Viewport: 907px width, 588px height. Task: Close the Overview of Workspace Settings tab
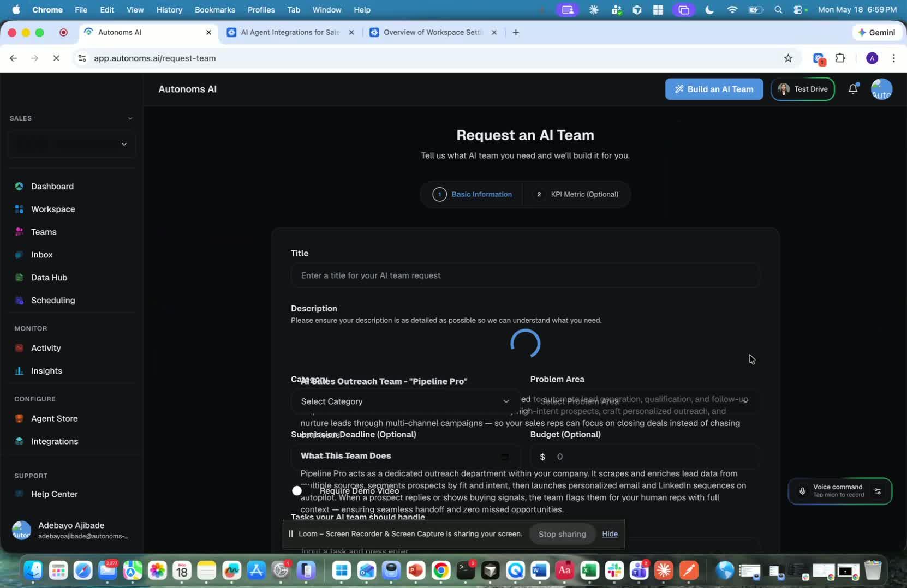[x=494, y=32]
